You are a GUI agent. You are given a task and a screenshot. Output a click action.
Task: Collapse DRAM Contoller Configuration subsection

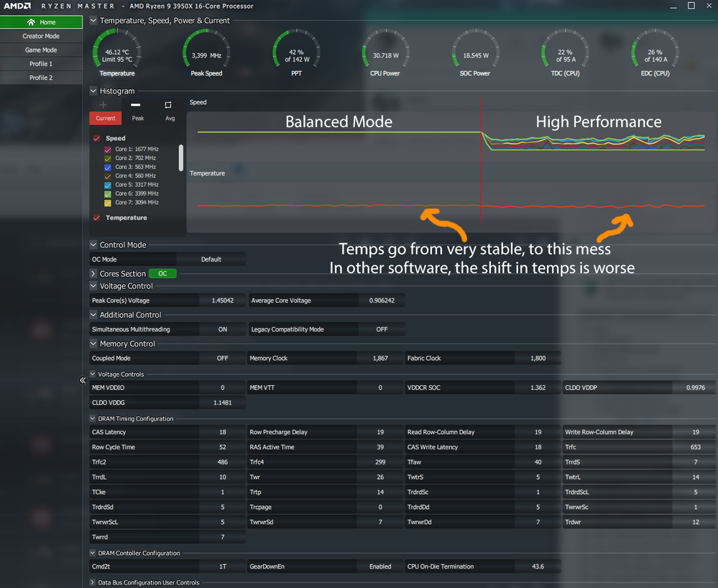pyautogui.click(x=93, y=553)
